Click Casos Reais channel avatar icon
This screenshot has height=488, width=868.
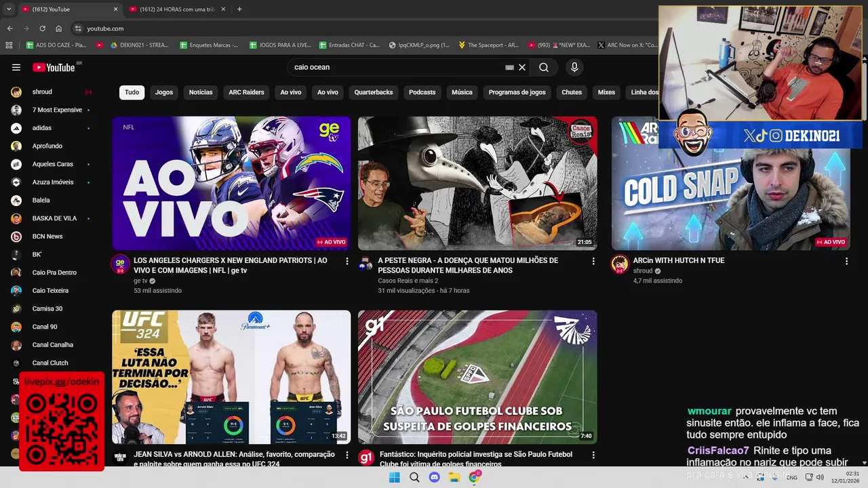point(366,264)
